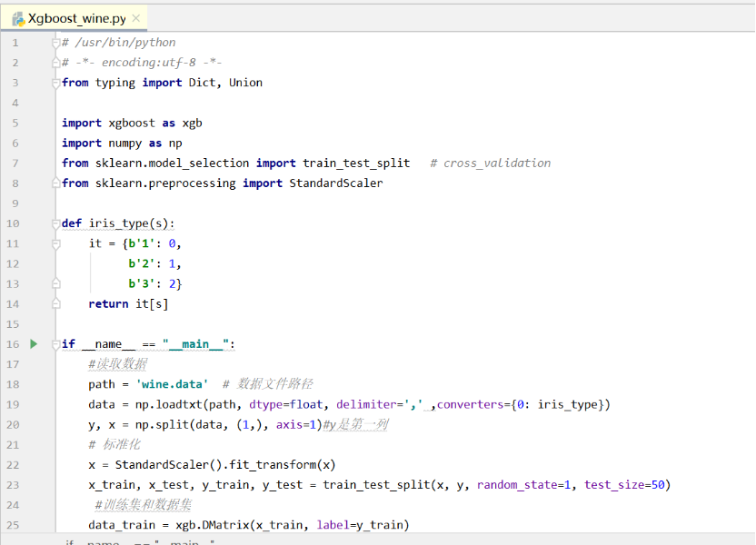This screenshot has height=545, width=756.
Task: Click the fold marker beside the shebang comment
Action: click(x=55, y=42)
